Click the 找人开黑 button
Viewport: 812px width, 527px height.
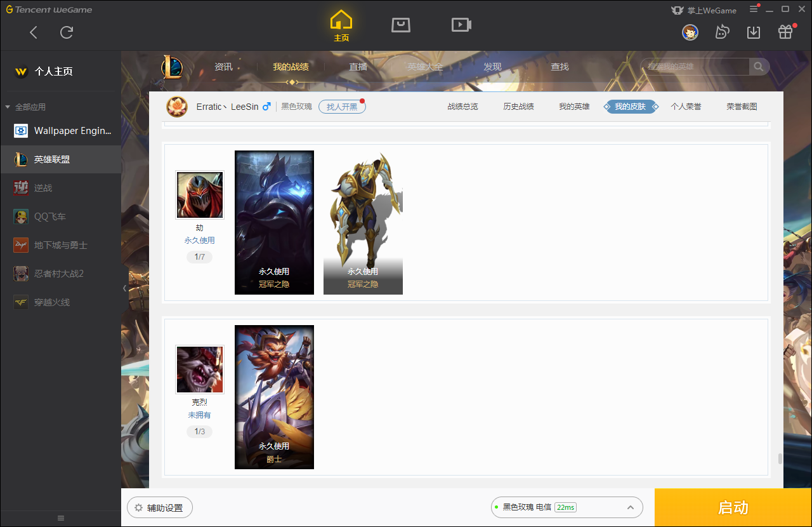[342, 107]
